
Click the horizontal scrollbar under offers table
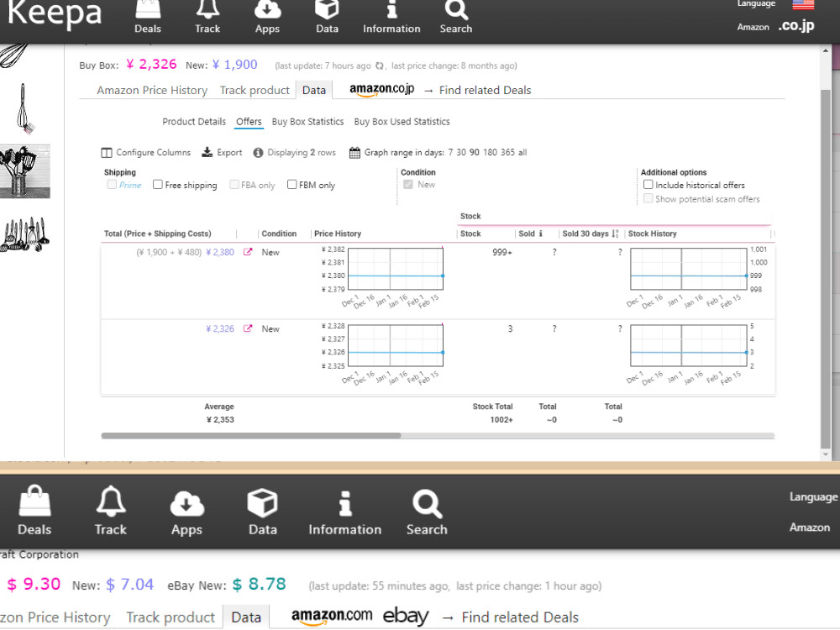coord(250,435)
